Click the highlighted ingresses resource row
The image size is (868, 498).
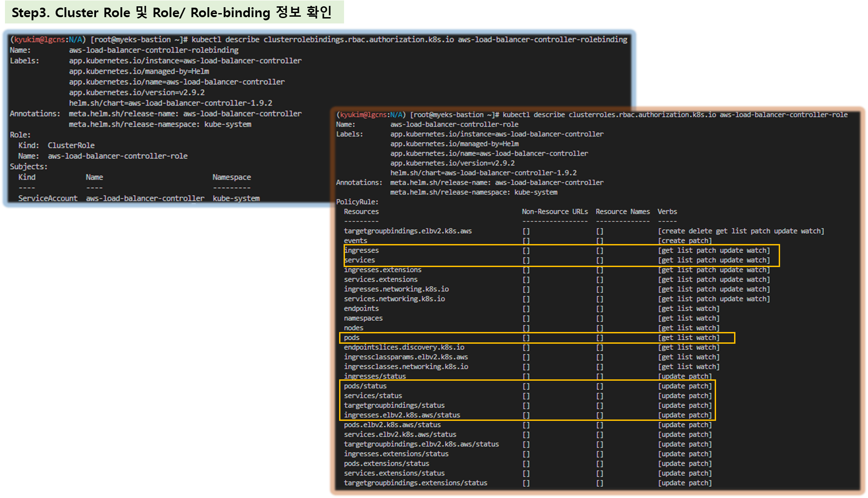pyautogui.click(x=362, y=250)
